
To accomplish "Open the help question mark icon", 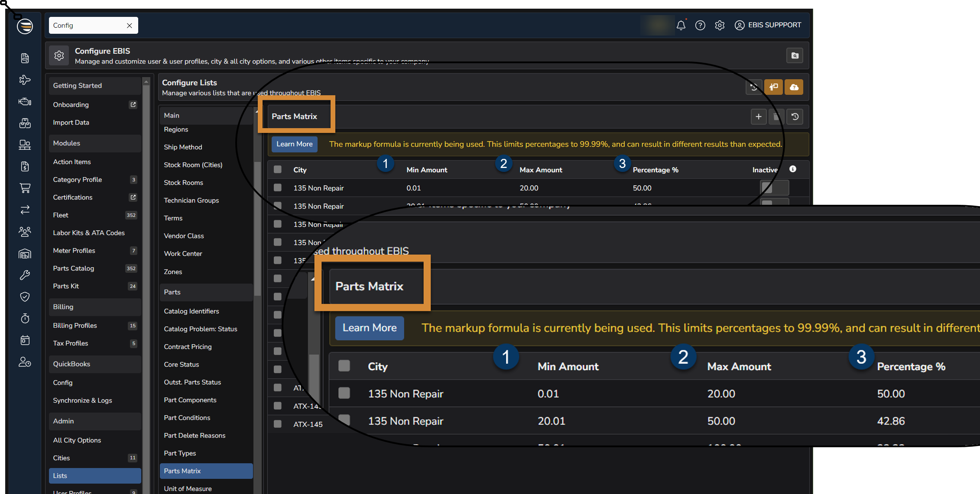I will (x=700, y=25).
